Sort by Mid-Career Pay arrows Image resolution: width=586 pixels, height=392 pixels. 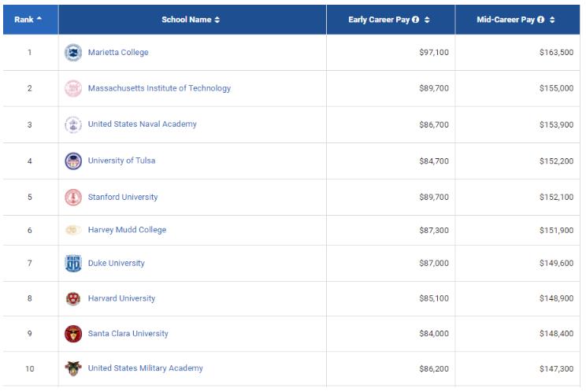click(x=552, y=20)
